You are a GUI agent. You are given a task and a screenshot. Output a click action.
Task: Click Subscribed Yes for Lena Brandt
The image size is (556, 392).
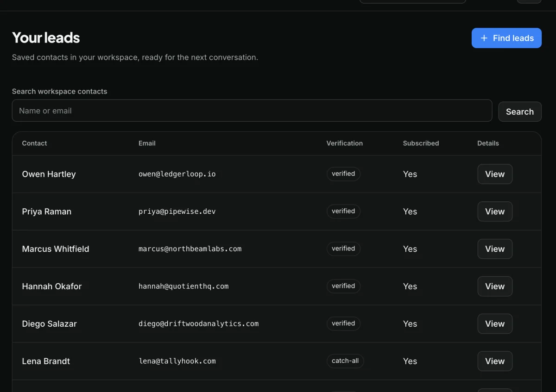410,361
